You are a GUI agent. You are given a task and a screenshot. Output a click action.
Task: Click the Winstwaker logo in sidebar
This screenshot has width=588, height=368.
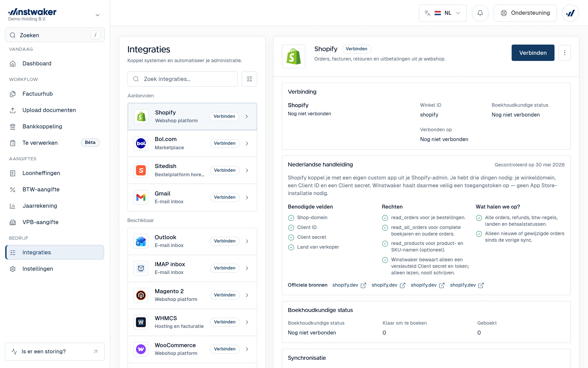[32, 12]
